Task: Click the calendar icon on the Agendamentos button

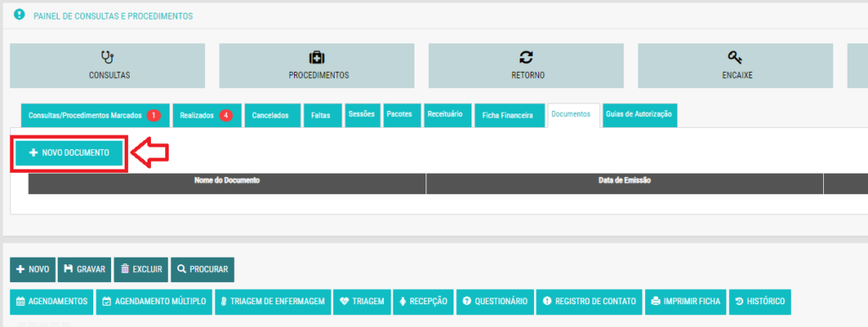Action: tap(20, 302)
